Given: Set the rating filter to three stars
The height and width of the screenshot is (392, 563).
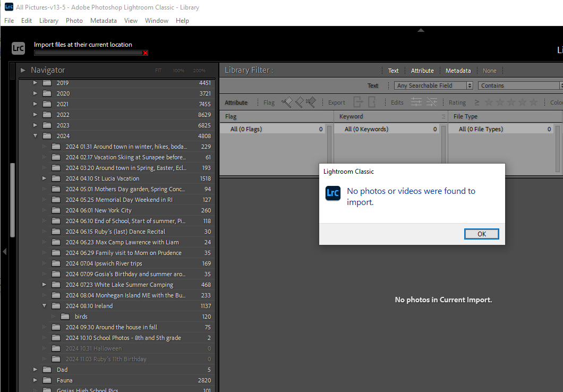Looking at the screenshot, I should pos(511,102).
